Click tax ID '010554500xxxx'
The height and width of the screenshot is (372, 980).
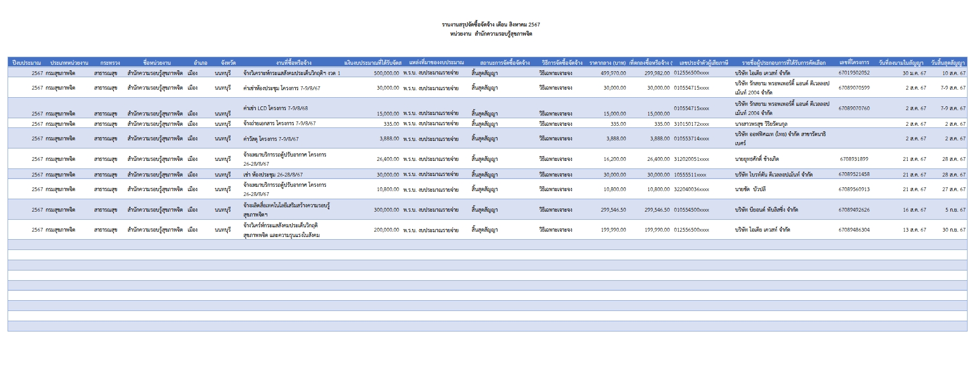pyautogui.click(x=692, y=210)
